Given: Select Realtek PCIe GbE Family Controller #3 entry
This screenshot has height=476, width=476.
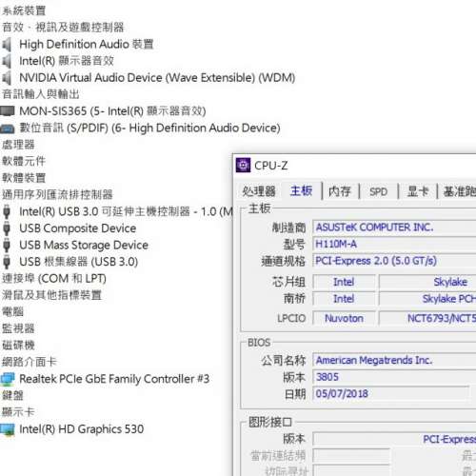Looking at the screenshot, I should coord(114,379).
